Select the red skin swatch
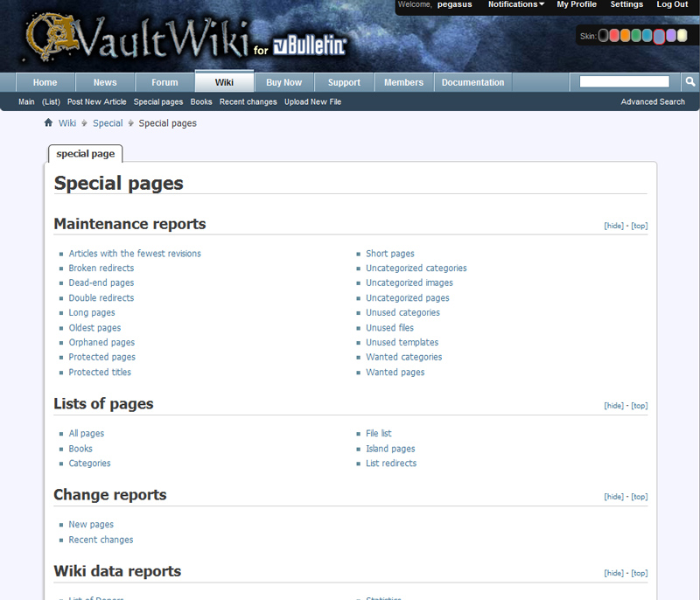 615,36
